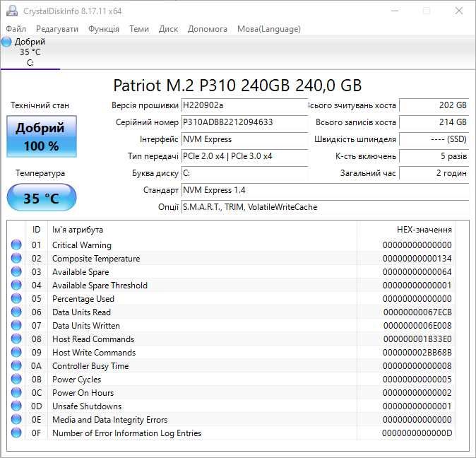Open the Функція menu
The height and width of the screenshot is (458, 476).
point(104,29)
